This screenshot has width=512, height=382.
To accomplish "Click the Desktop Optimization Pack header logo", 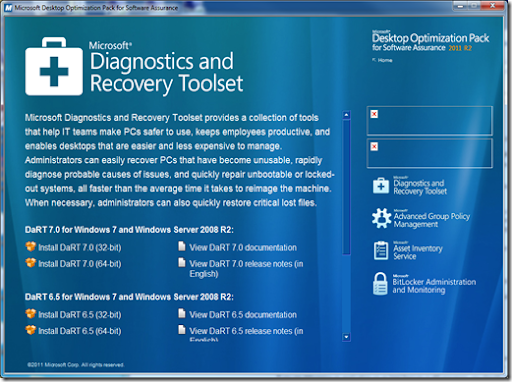I will 430,41.
